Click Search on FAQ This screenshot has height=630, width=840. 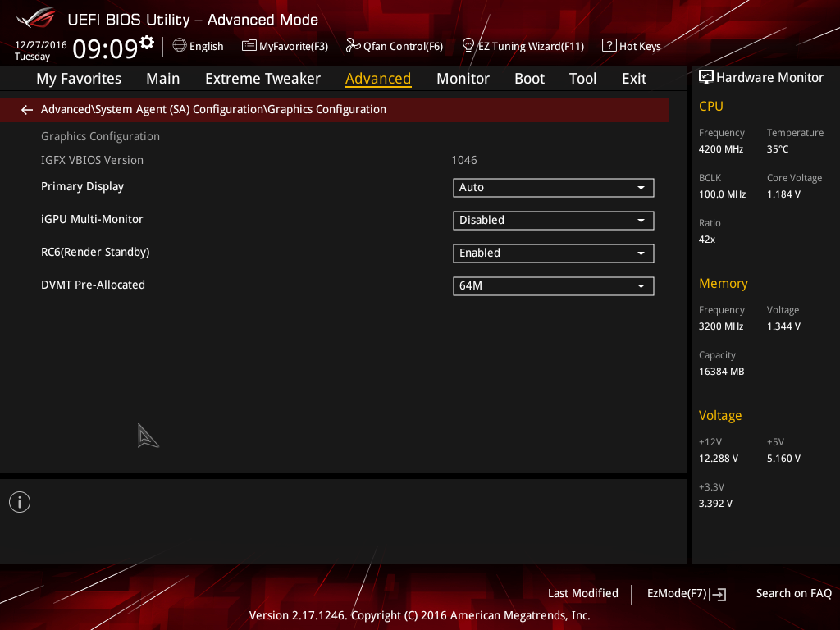(794, 593)
